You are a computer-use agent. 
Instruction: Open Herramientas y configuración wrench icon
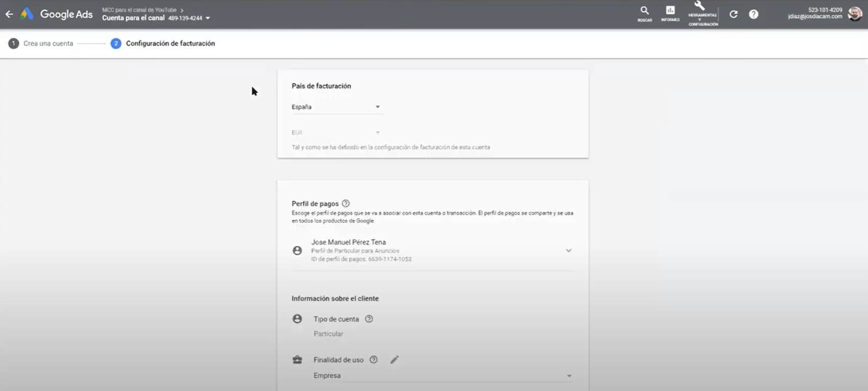click(x=702, y=14)
